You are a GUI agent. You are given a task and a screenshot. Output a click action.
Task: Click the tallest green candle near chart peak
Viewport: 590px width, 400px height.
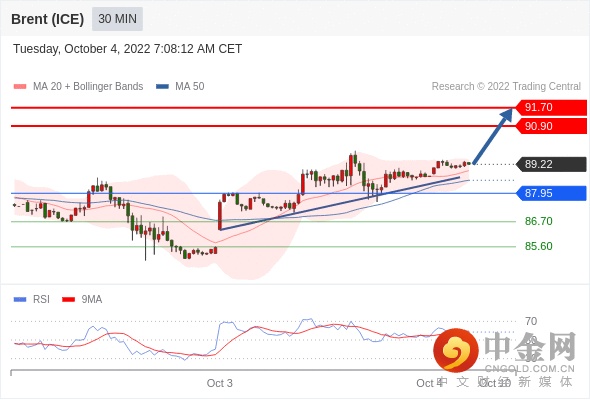355,158
